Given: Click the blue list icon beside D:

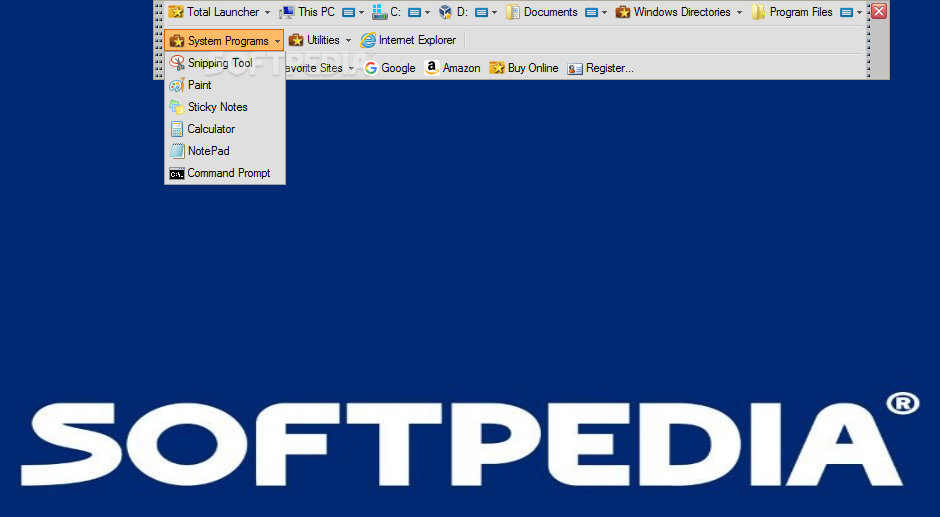Looking at the screenshot, I should (x=481, y=13).
